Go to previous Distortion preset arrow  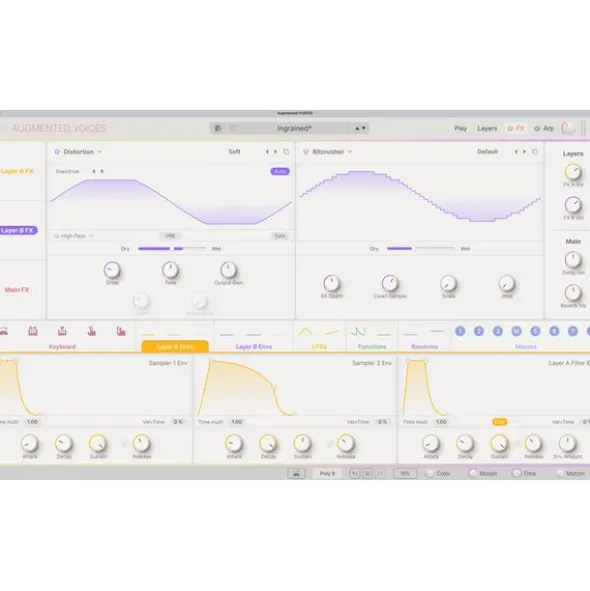[267, 152]
